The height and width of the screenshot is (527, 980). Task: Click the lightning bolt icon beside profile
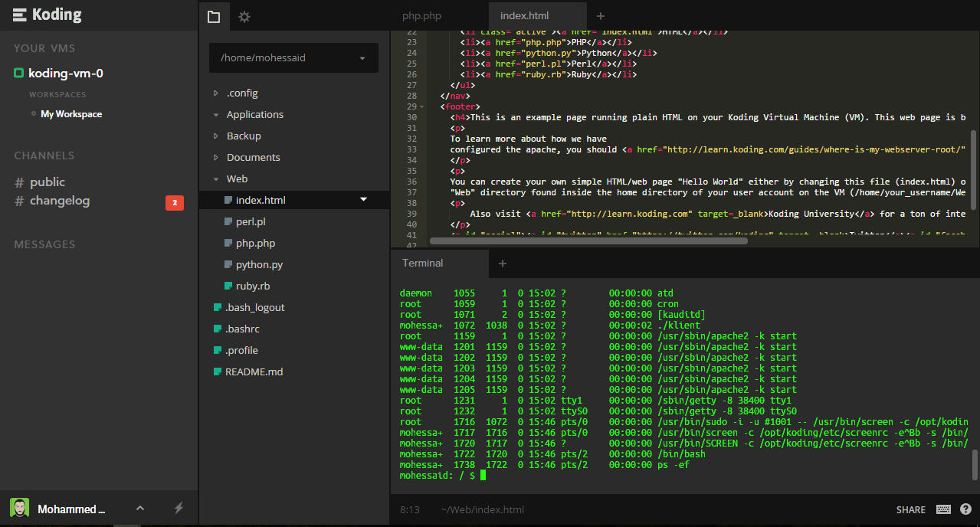[x=179, y=508]
